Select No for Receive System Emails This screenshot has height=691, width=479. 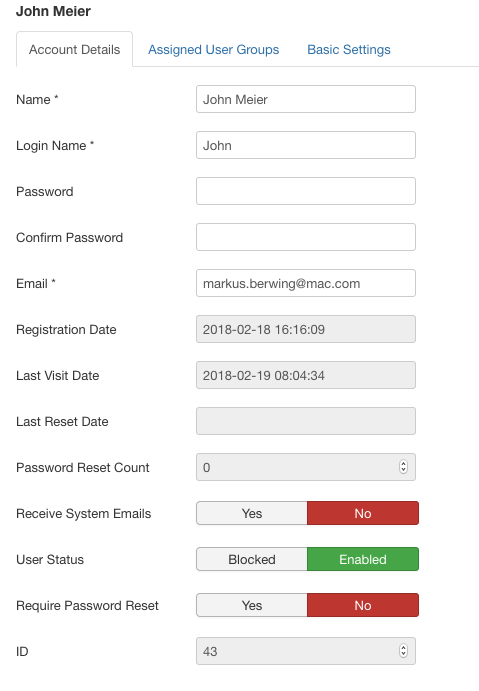click(363, 513)
